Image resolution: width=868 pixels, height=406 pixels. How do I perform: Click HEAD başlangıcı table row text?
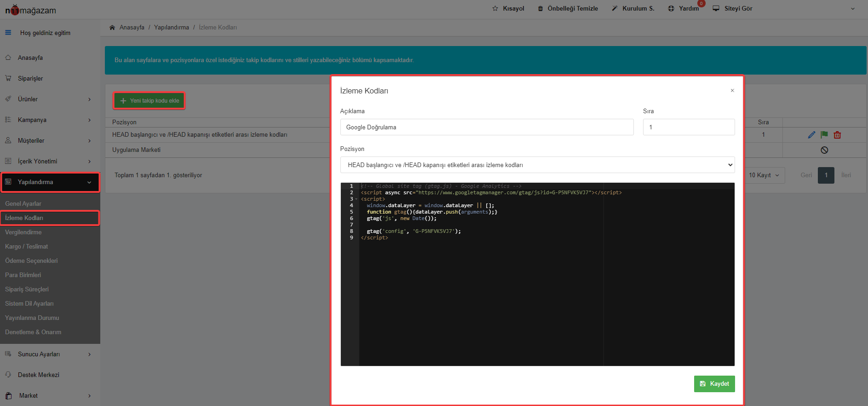pyautogui.click(x=200, y=135)
